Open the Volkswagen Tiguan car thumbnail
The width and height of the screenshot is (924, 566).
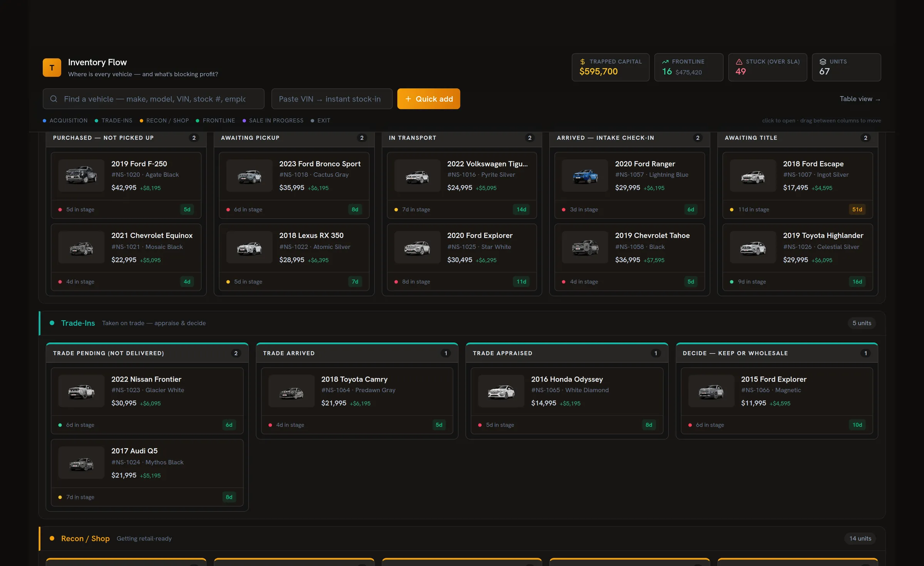417,176
